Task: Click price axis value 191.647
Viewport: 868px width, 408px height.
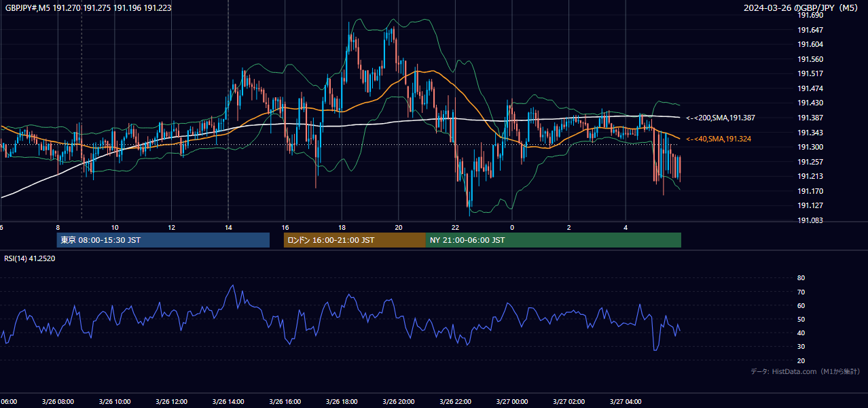Action: (x=810, y=30)
